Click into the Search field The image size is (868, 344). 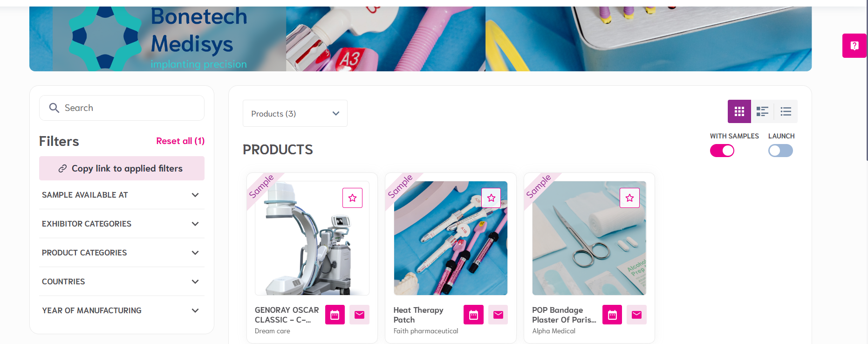pos(122,108)
